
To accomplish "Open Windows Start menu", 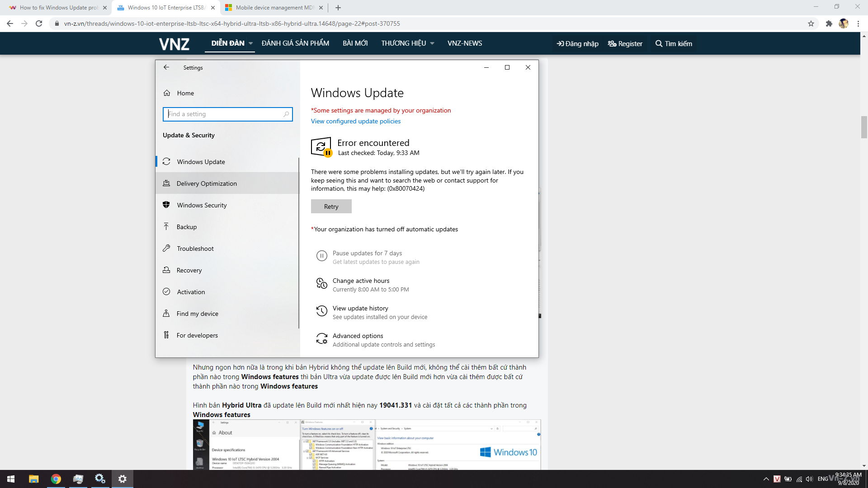I will click(x=11, y=479).
